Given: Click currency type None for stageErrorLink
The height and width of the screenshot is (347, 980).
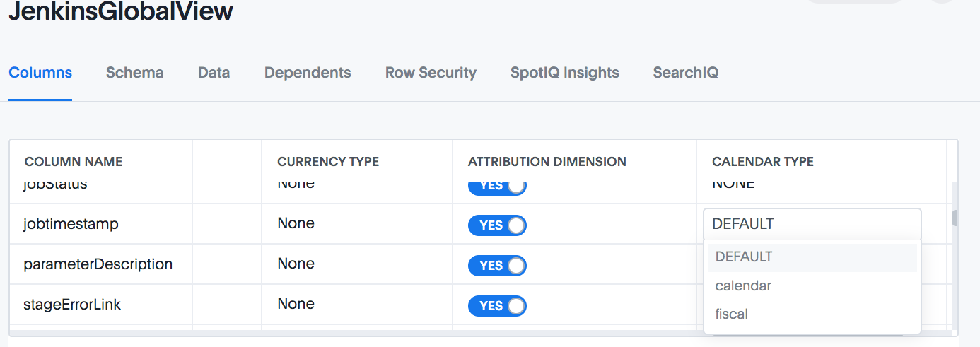Looking at the screenshot, I should pos(296,304).
